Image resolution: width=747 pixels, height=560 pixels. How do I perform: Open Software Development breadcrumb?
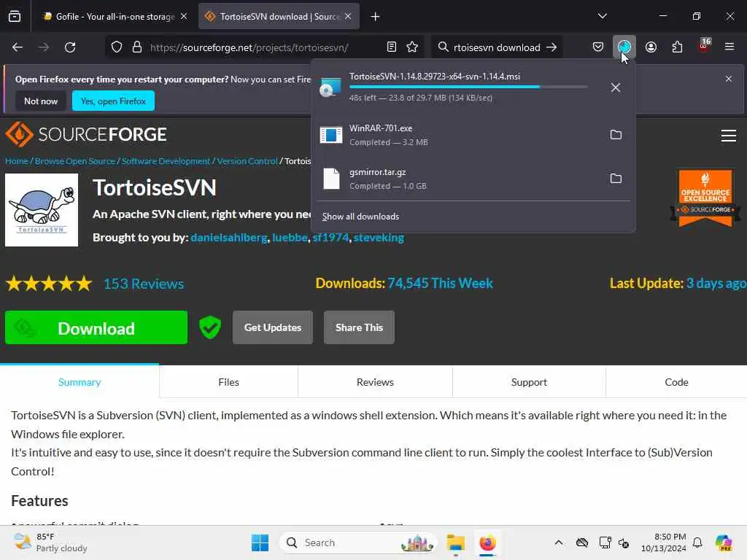166,161
